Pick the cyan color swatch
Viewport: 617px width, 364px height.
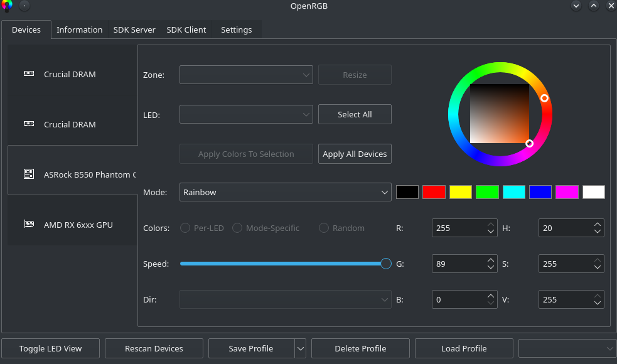[x=514, y=192]
